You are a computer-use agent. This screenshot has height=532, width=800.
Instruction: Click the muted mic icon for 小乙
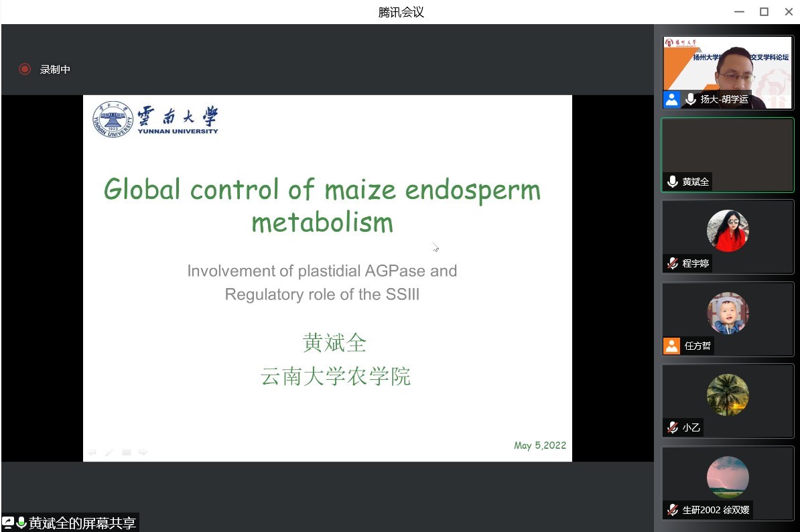(672, 427)
